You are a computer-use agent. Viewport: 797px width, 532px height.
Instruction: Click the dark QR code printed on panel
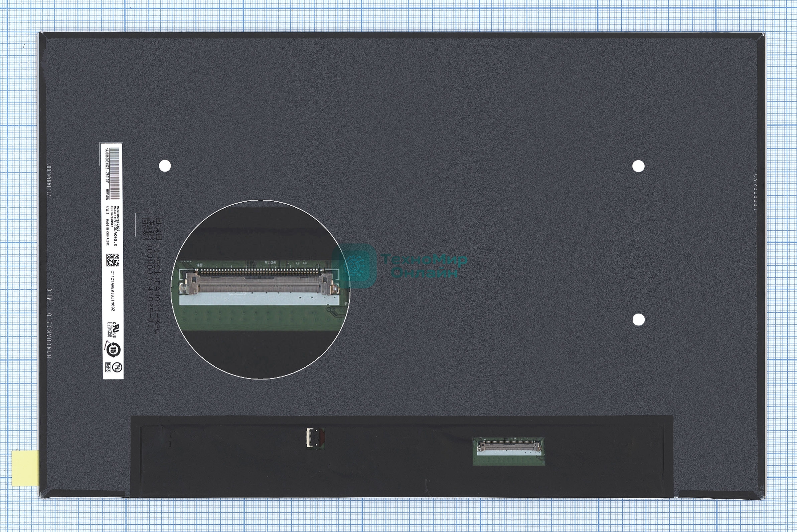152,229
